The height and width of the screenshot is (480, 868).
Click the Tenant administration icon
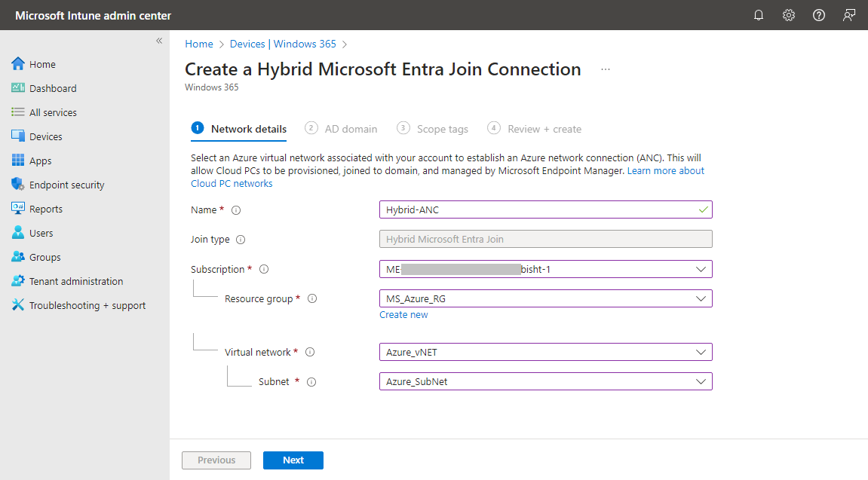point(17,281)
